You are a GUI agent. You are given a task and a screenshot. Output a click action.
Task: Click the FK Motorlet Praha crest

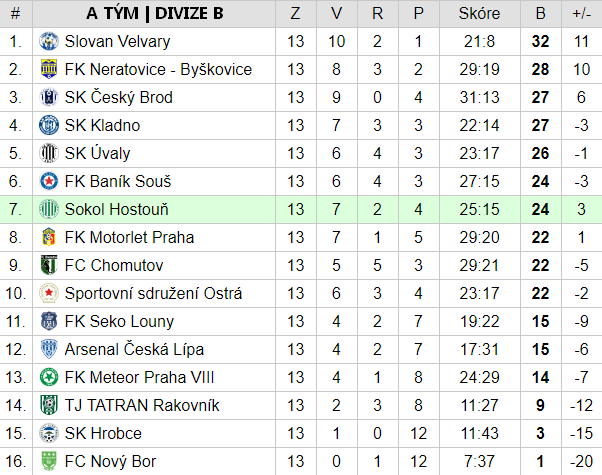pyautogui.click(x=49, y=237)
